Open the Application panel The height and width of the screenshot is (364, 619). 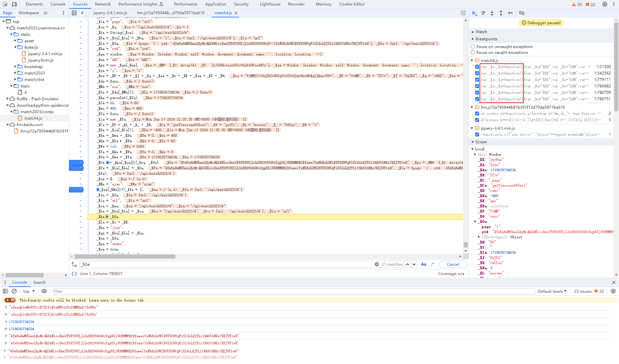click(216, 4)
